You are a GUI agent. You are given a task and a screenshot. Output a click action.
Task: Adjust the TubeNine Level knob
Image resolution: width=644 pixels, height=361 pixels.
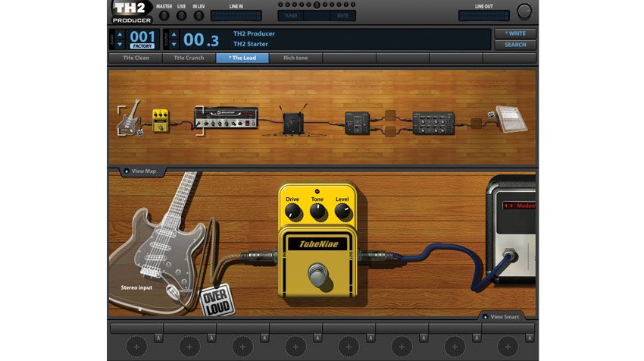pos(343,212)
